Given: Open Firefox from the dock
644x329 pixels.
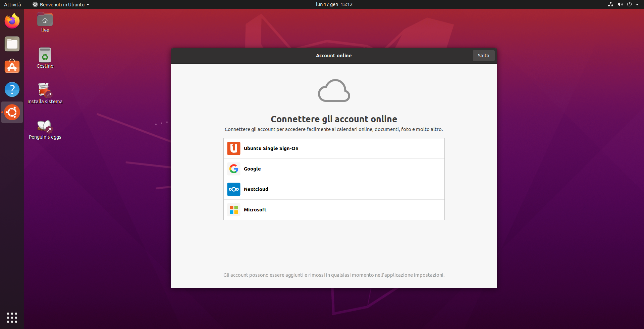Looking at the screenshot, I should pos(12,21).
